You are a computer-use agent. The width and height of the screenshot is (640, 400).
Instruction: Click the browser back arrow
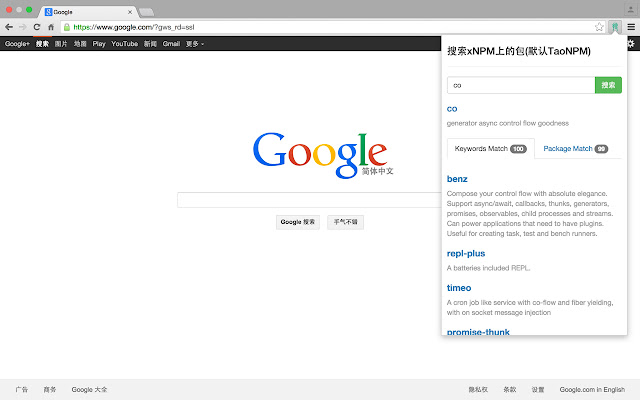tap(9, 27)
